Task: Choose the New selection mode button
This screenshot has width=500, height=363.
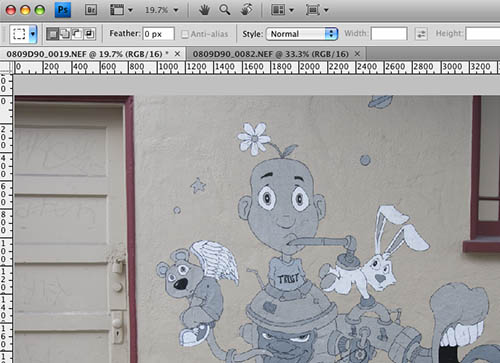Action: tap(52, 34)
